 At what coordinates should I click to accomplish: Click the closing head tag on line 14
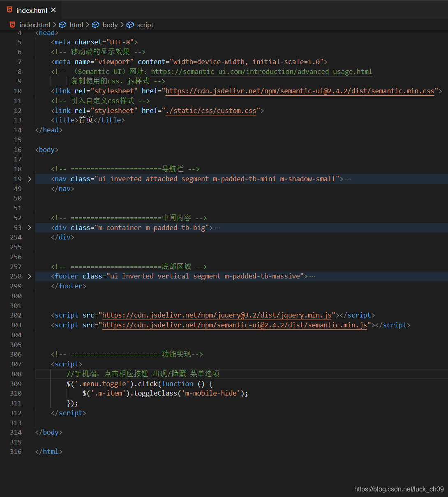click(x=49, y=130)
